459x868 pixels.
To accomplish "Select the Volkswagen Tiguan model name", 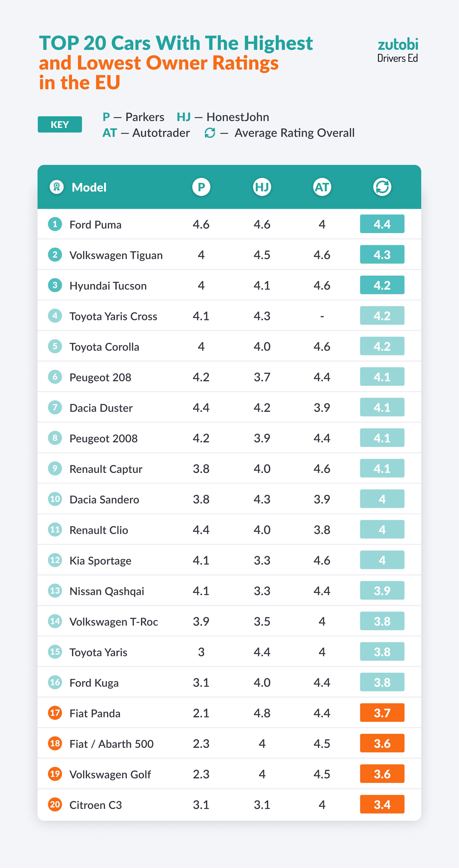I will 116,255.
